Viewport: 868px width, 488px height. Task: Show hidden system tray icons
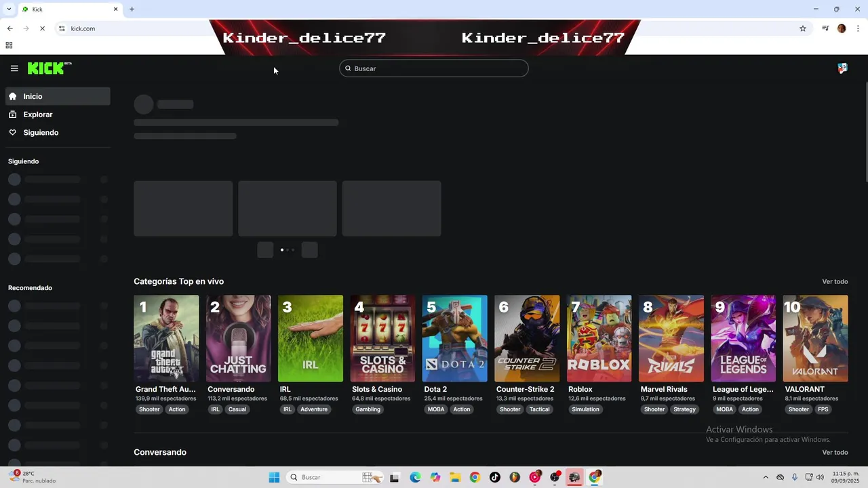[x=766, y=477]
